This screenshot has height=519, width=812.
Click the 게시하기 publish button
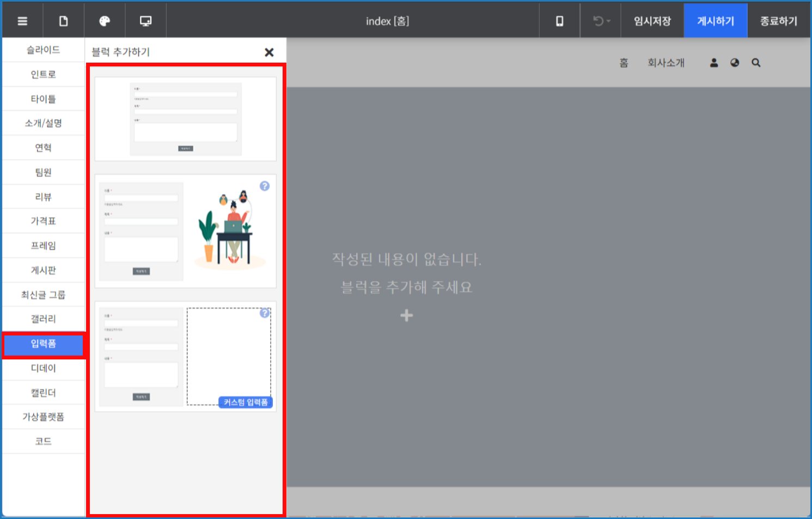[x=715, y=20]
